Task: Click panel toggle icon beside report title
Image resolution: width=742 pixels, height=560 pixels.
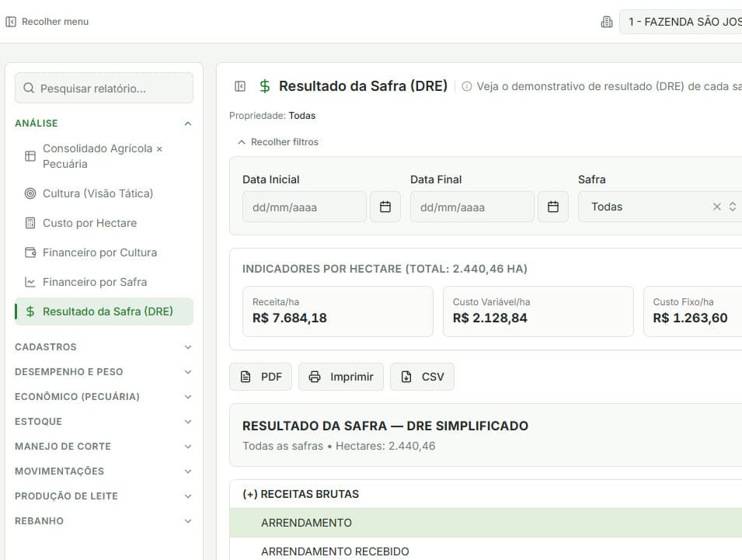Action: click(240, 86)
